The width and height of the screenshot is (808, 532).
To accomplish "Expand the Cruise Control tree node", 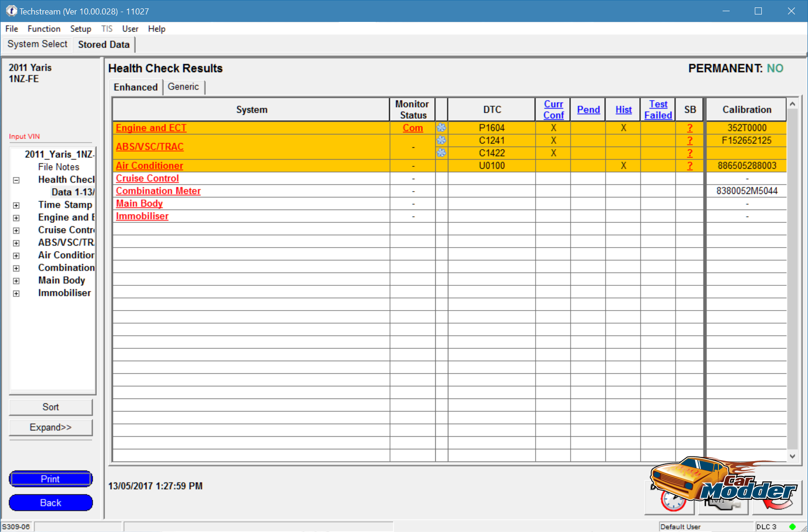I will tap(16, 230).
